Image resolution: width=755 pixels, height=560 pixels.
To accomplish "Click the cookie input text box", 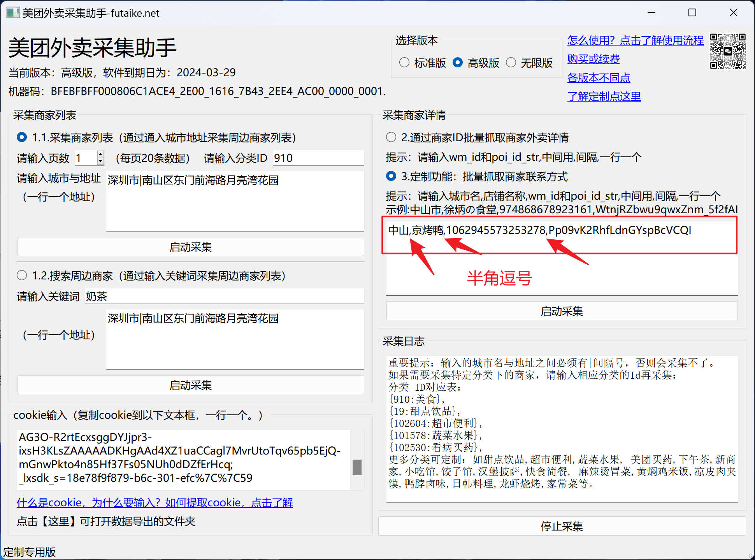I will point(184,460).
